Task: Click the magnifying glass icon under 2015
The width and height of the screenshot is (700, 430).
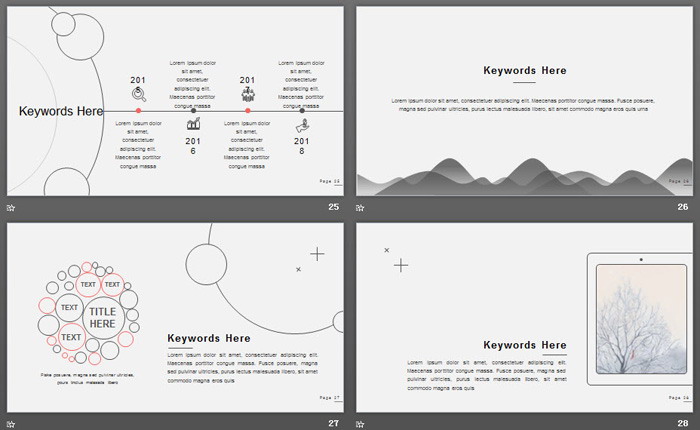Action: 138,96
